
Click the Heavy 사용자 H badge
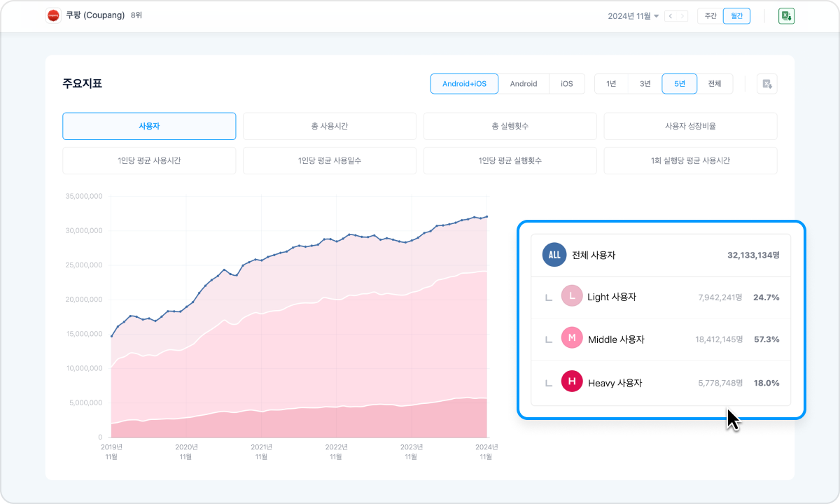click(572, 382)
